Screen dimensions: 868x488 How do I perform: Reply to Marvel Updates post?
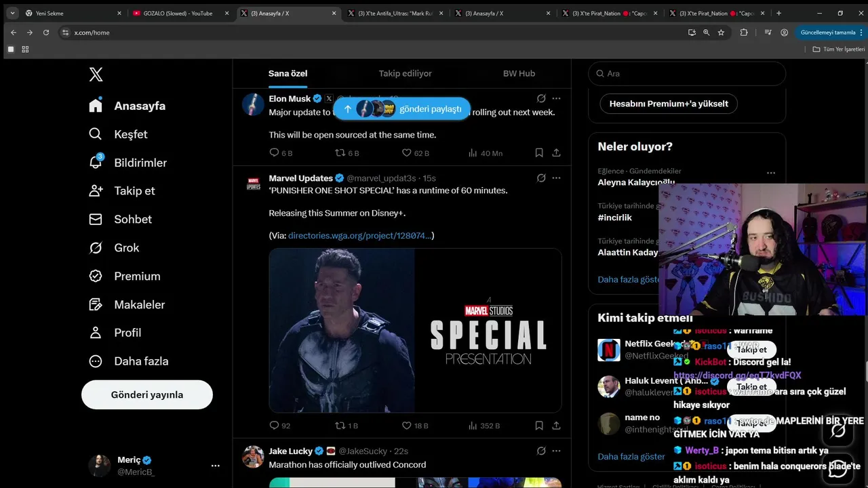click(x=279, y=426)
